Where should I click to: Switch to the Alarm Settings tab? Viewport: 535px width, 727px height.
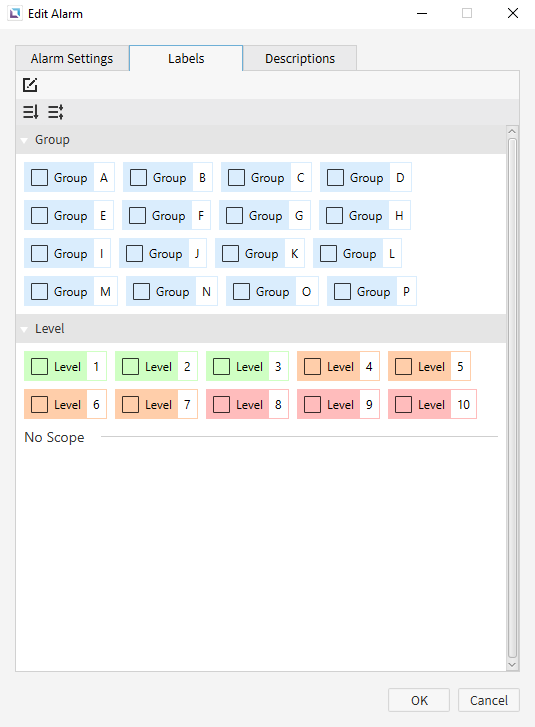point(72,58)
